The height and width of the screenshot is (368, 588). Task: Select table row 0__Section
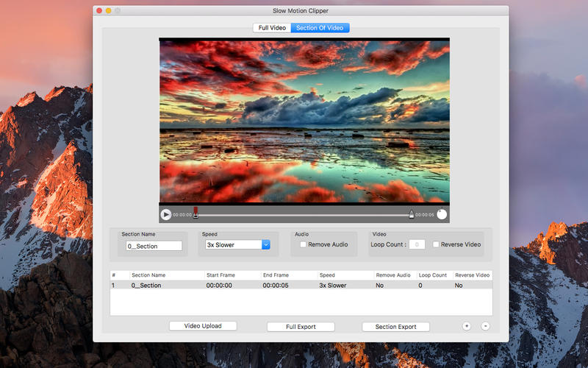pos(301,286)
